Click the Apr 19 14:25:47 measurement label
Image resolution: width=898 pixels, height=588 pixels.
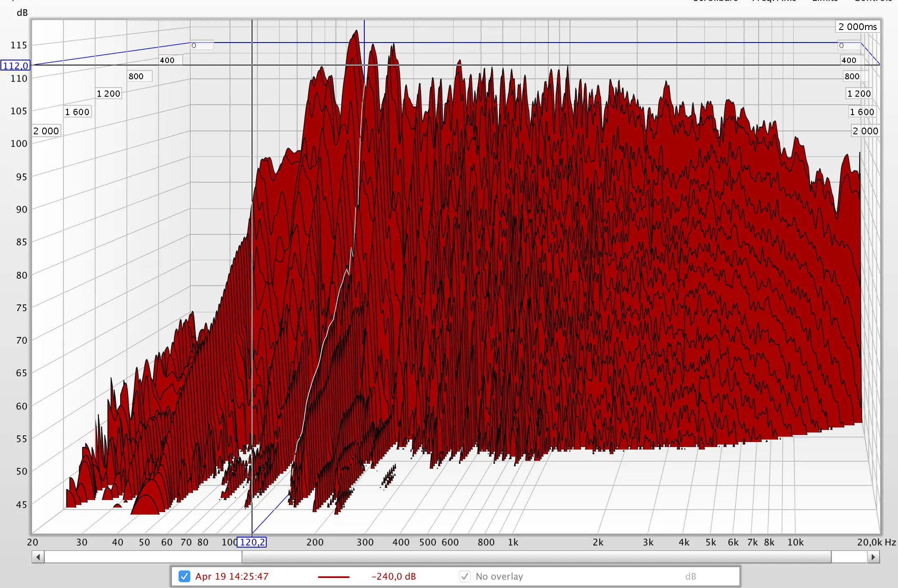tap(232, 576)
